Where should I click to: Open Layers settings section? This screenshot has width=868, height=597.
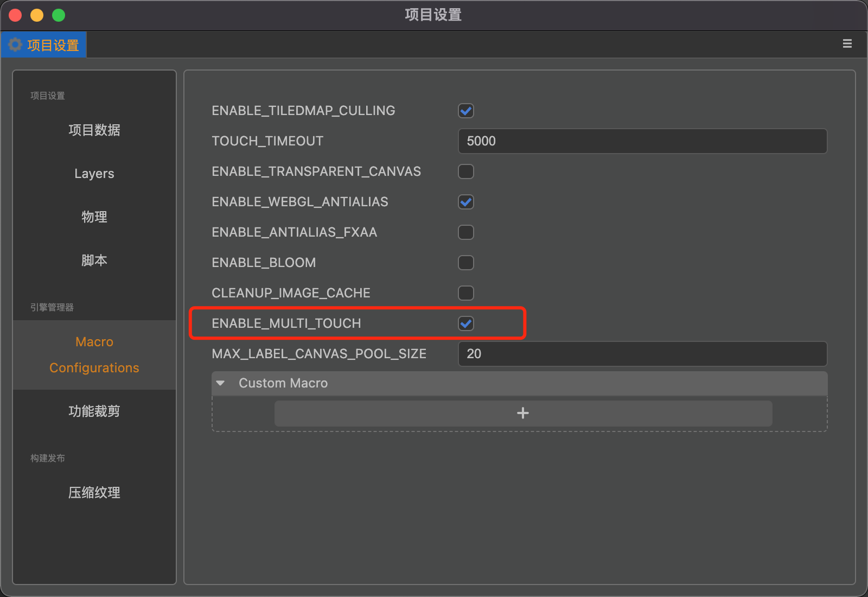click(94, 174)
